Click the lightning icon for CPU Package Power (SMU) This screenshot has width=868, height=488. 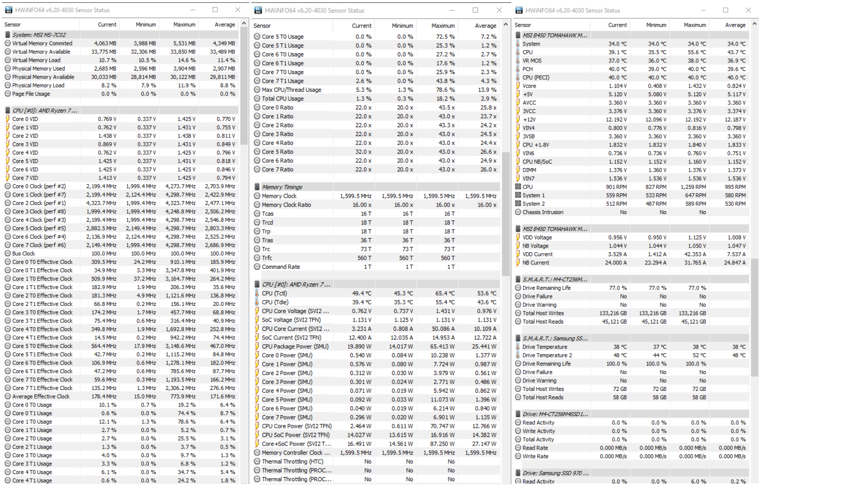click(x=257, y=347)
